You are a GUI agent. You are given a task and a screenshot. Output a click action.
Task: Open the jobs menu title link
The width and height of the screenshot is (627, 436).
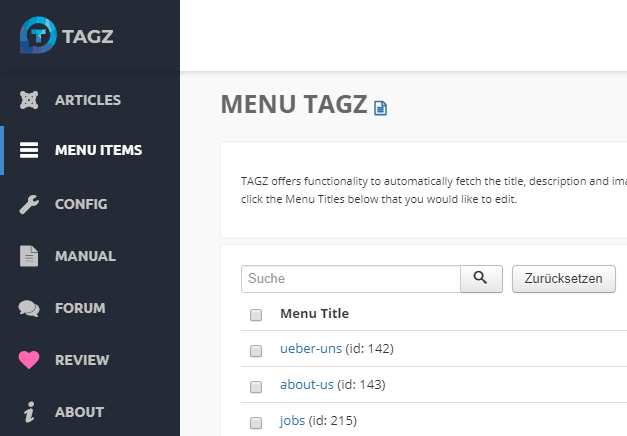(x=292, y=420)
